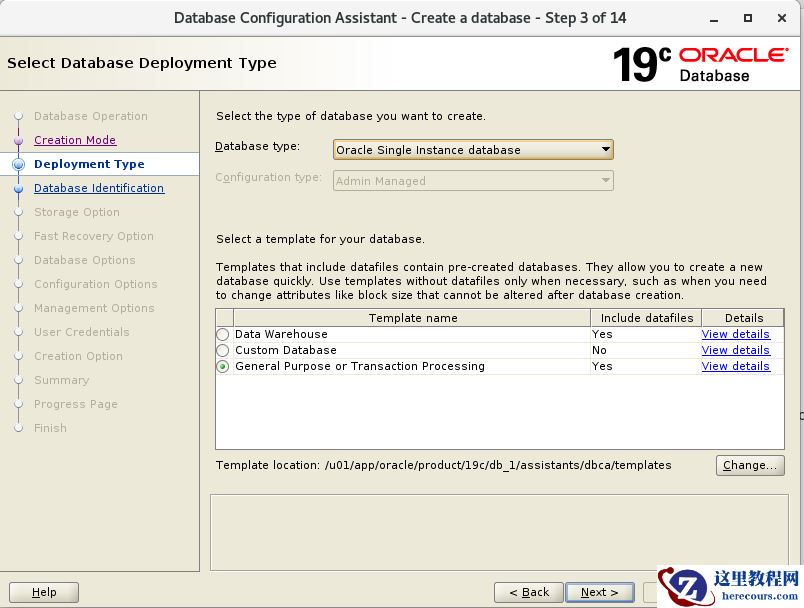The width and height of the screenshot is (804, 608).
Task: Open Help for this step
Action: coord(44,592)
